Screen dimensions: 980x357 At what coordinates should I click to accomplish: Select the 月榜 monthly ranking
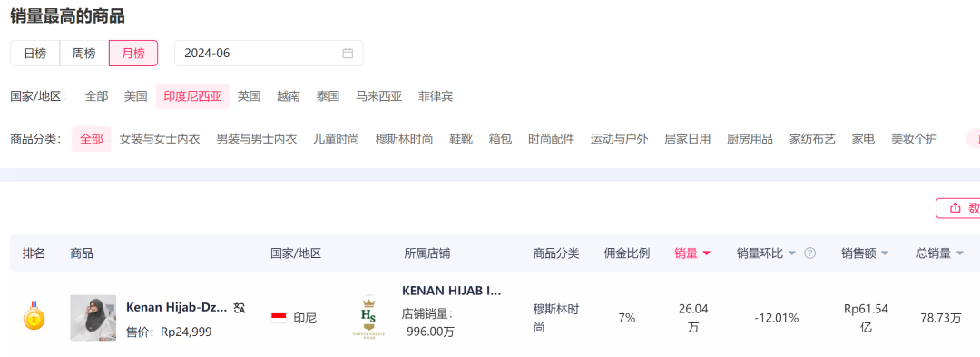tap(133, 54)
